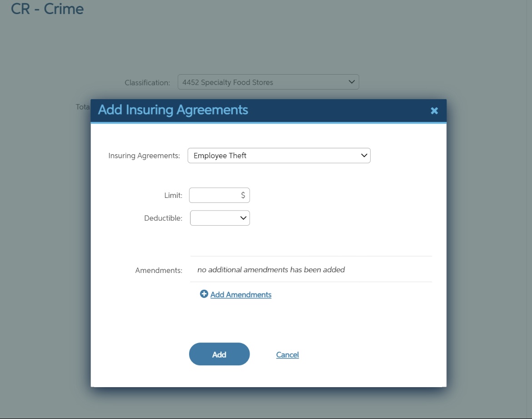Focus the Limit amount input field
The height and width of the screenshot is (419, 532).
click(x=215, y=195)
